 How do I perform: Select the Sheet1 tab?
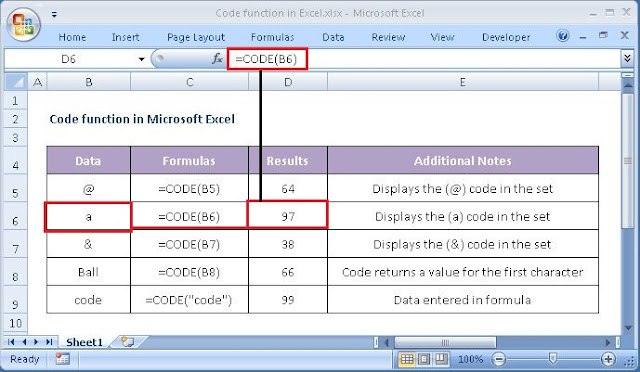click(x=84, y=342)
